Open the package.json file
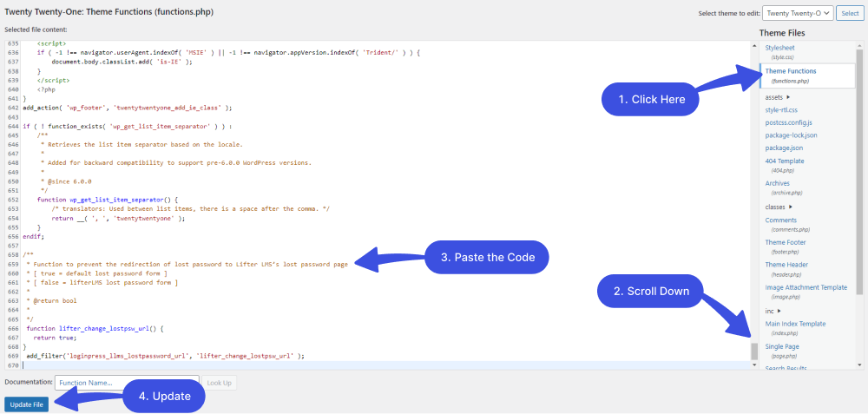The width and height of the screenshot is (868, 414). 785,148
